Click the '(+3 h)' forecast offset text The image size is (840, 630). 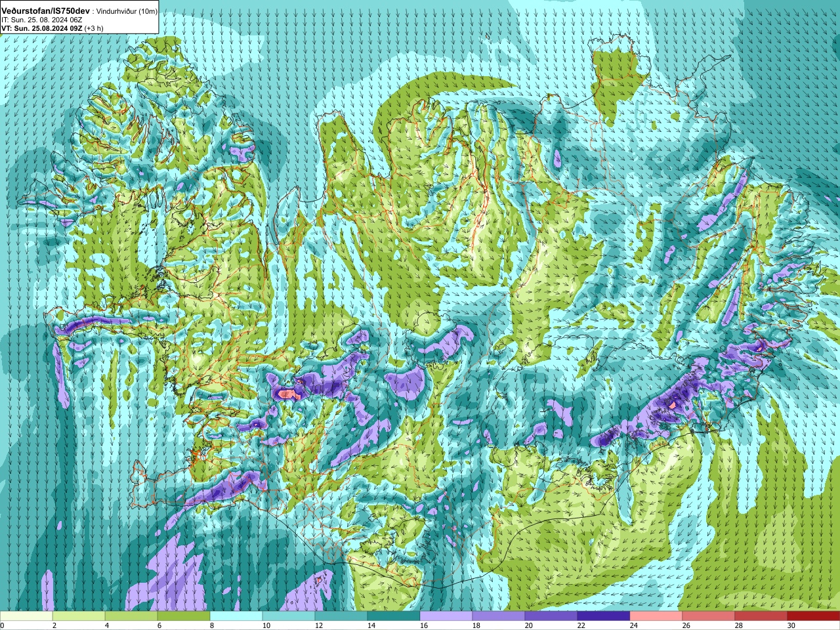(x=94, y=28)
